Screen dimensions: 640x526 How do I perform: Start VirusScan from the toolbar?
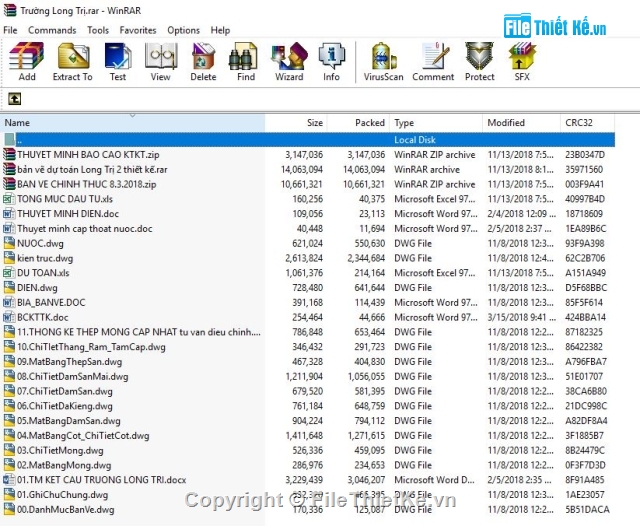(383, 62)
